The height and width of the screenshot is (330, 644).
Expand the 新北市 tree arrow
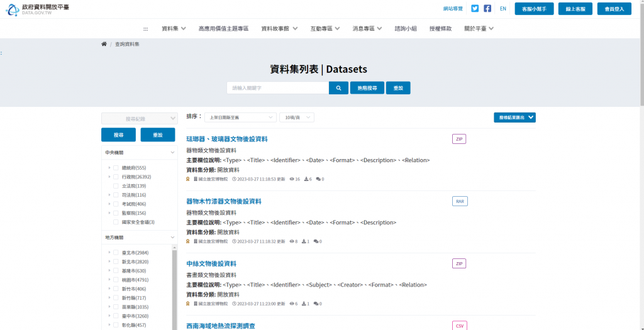click(x=109, y=261)
